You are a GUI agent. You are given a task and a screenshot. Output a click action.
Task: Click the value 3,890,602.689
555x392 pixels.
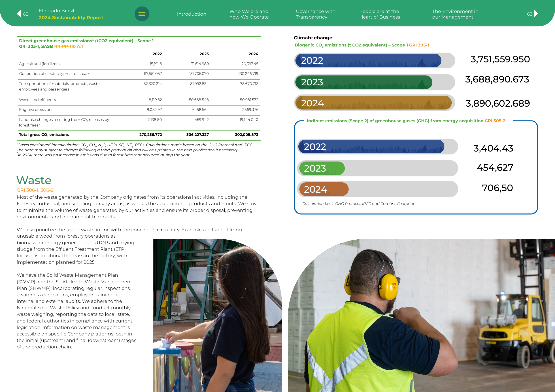[x=498, y=103]
